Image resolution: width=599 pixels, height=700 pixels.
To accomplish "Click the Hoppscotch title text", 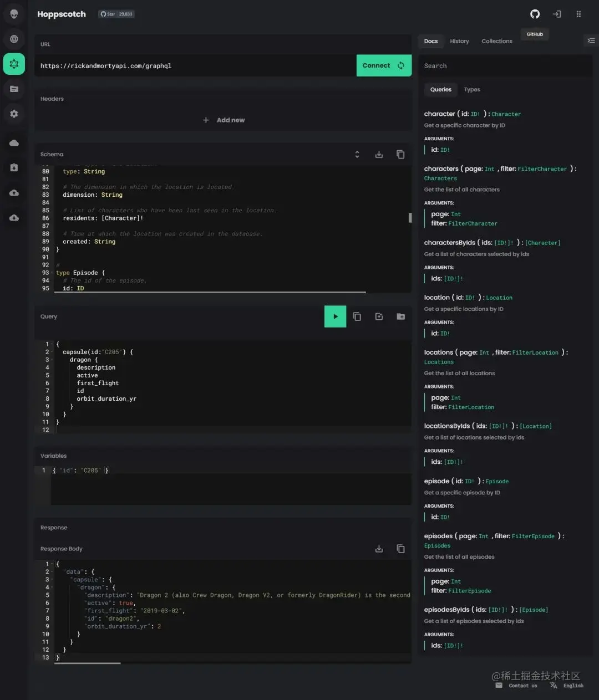I will pos(62,14).
